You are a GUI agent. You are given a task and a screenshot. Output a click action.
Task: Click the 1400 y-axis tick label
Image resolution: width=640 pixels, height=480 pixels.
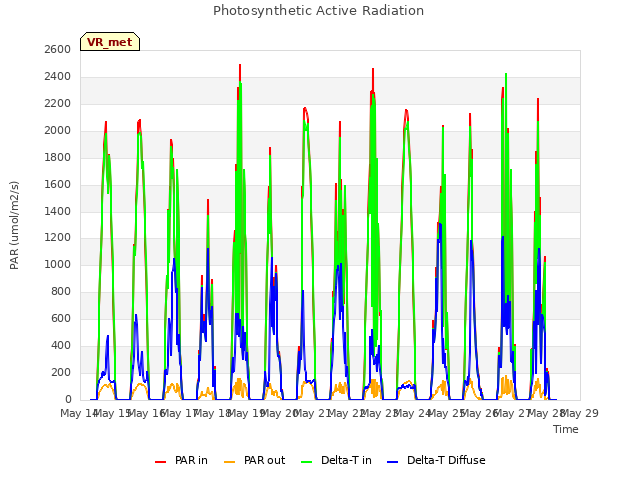click(x=58, y=211)
